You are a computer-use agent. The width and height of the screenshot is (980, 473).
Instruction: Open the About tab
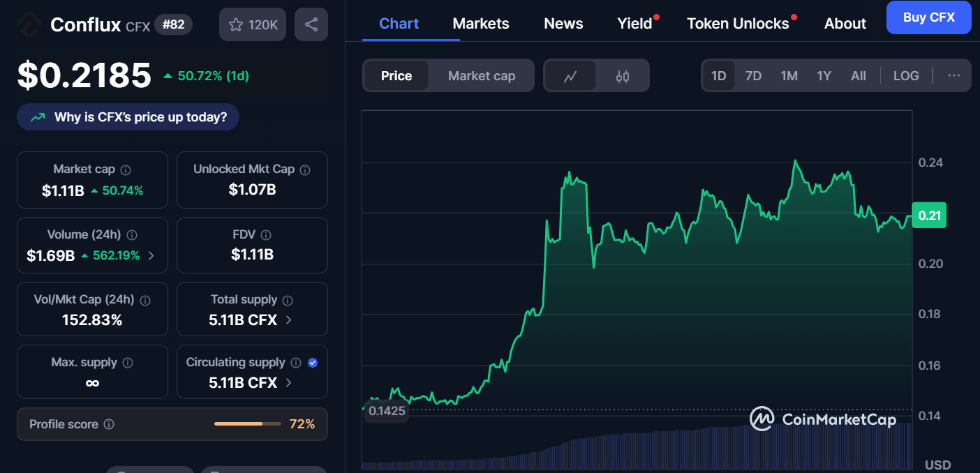pyautogui.click(x=845, y=24)
